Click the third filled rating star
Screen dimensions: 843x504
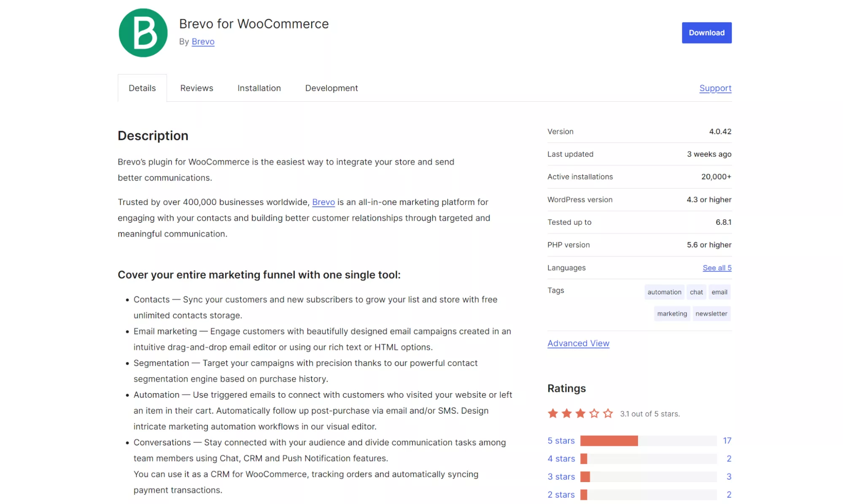click(x=580, y=413)
